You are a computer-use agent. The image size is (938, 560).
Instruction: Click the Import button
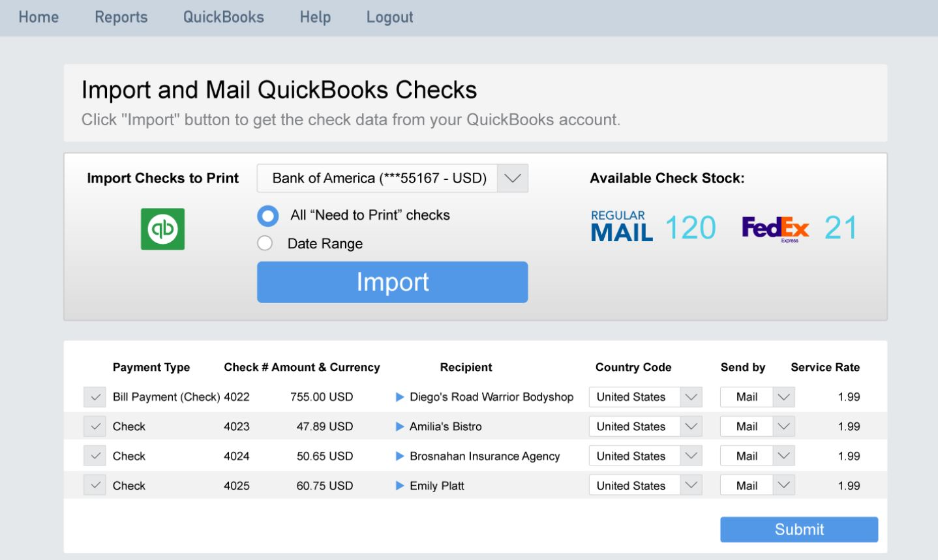pyautogui.click(x=392, y=282)
